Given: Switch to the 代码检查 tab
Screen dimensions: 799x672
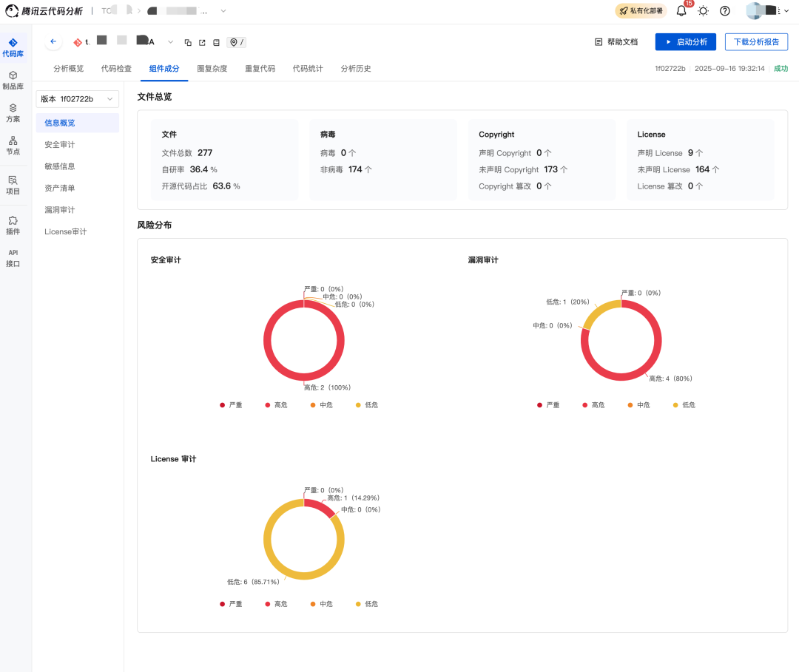Looking at the screenshot, I should click(116, 68).
